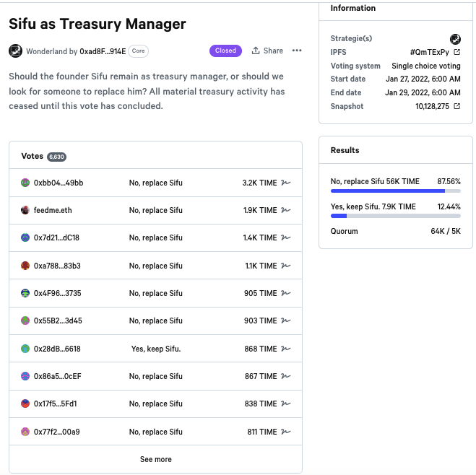Click the Results panel heading

click(x=345, y=150)
